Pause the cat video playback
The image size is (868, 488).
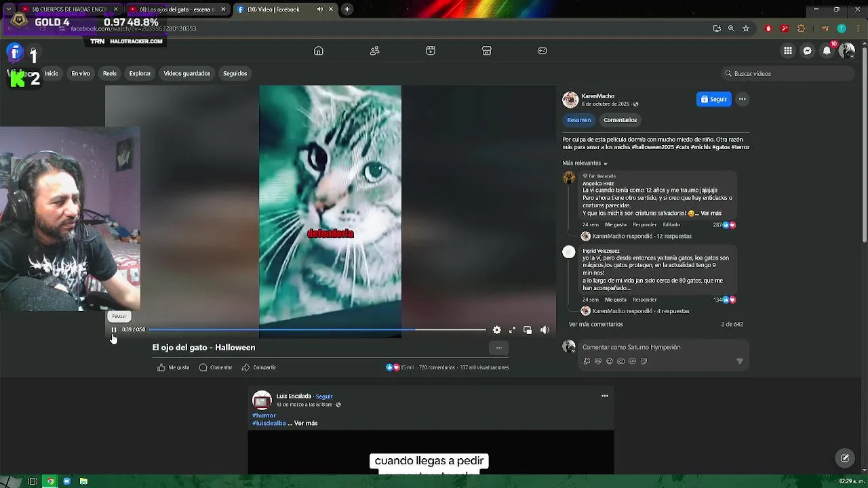point(114,330)
